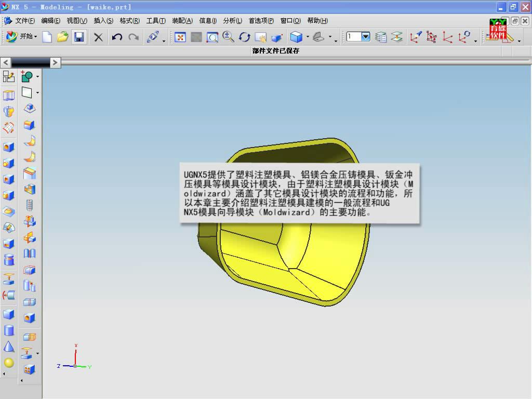Click the Shell hollow box icon
The height and width of the screenshot is (399, 532).
click(x=30, y=189)
